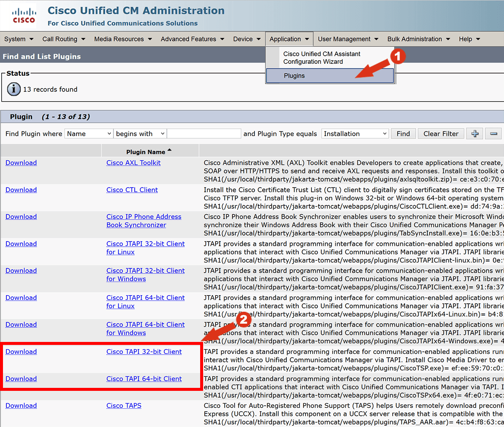
Task: Download JTAPI 32-bit Client for Windows
Action: tap(21, 270)
